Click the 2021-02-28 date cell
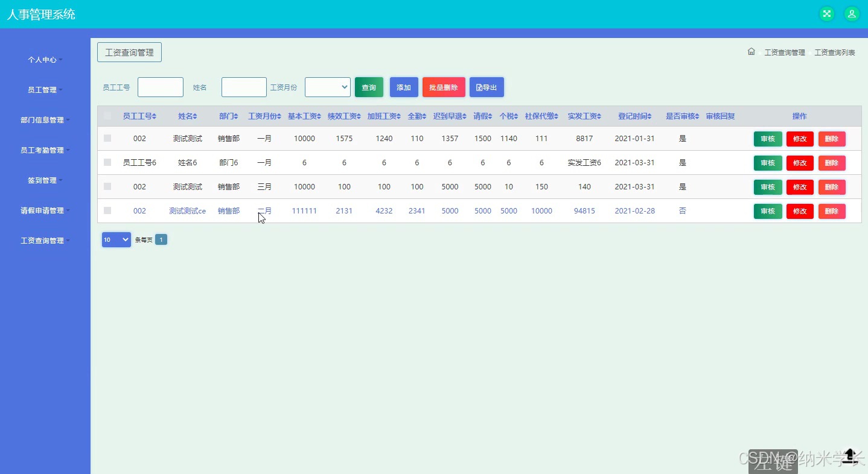The width and height of the screenshot is (868, 474). point(635,211)
